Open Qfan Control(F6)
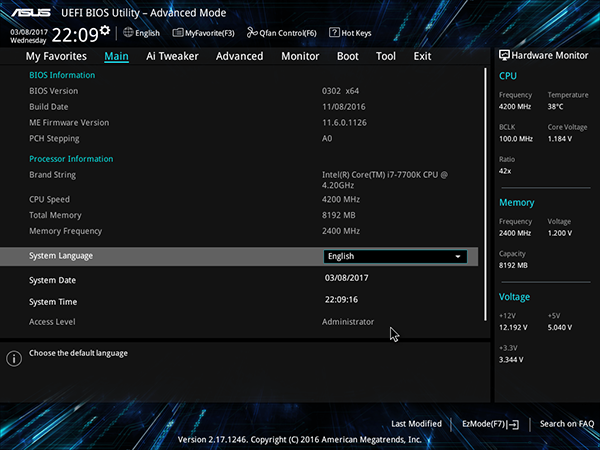This screenshot has width=600, height=450. (x=282, y=33)
